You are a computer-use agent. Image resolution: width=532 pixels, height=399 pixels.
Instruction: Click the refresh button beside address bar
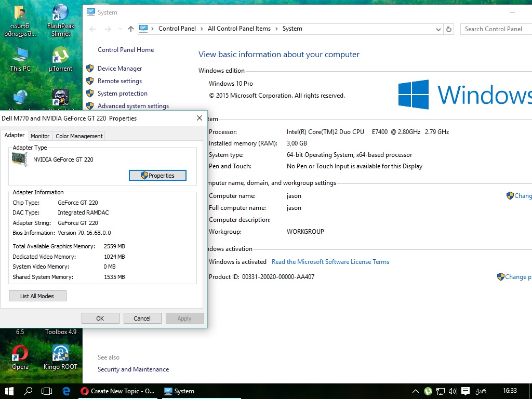(x=449, y=29)
